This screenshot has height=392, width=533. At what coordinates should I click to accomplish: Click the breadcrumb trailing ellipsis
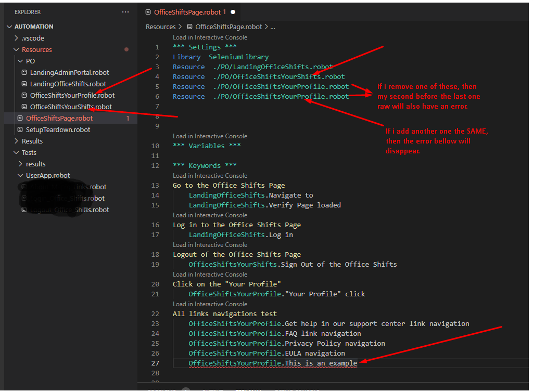point(273,27)
